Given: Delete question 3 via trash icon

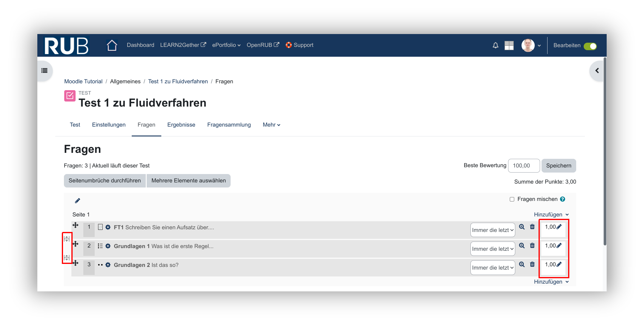Looking at the screenshot, I should (532, 265).
